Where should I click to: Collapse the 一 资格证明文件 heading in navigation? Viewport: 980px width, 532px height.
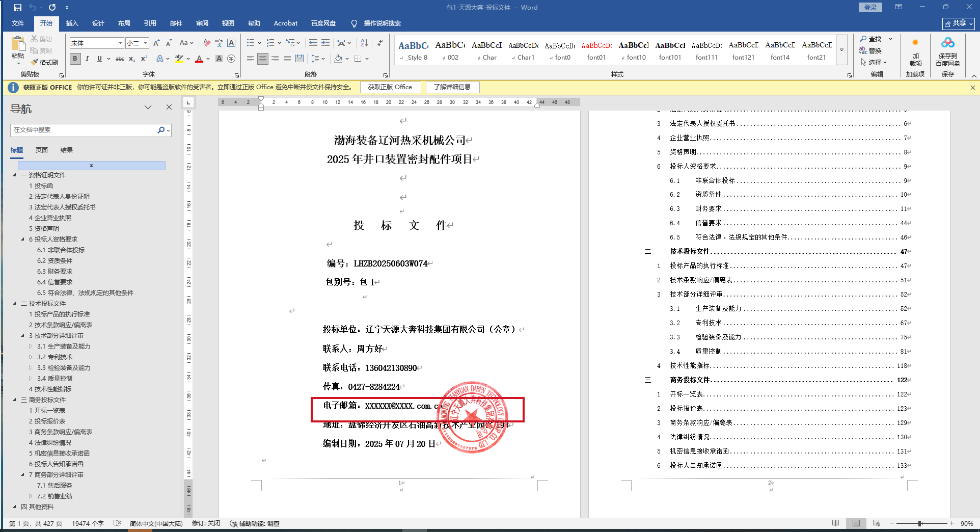click(14, 175)
